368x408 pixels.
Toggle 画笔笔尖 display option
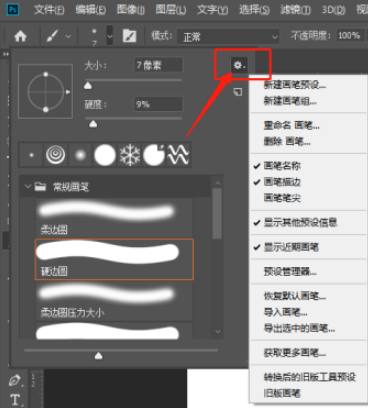coord(282,198)
